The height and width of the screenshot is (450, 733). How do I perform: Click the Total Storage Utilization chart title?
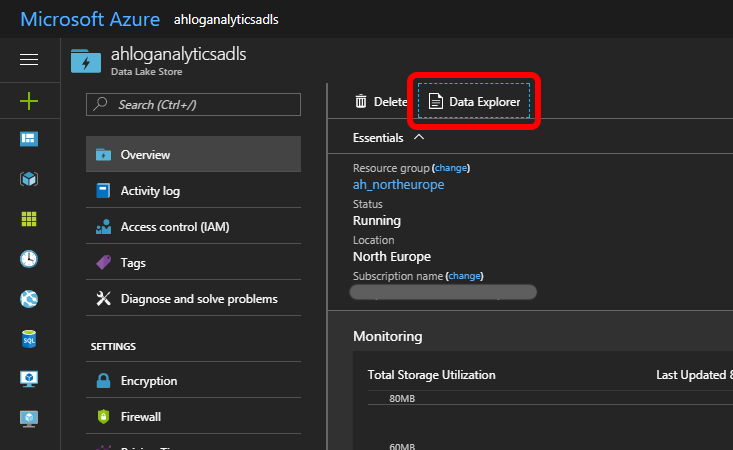[431, 375]
